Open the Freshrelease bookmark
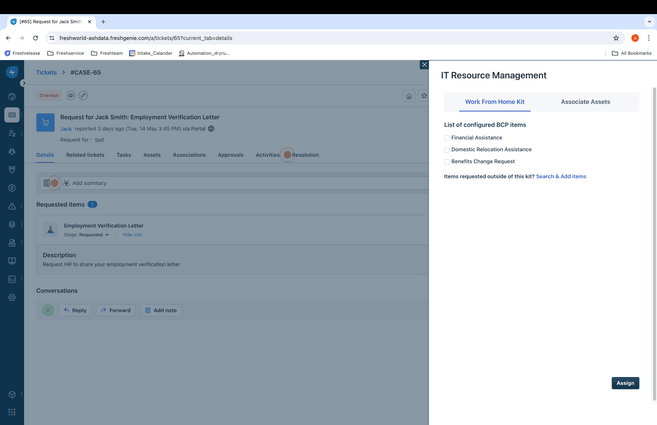 22,53
